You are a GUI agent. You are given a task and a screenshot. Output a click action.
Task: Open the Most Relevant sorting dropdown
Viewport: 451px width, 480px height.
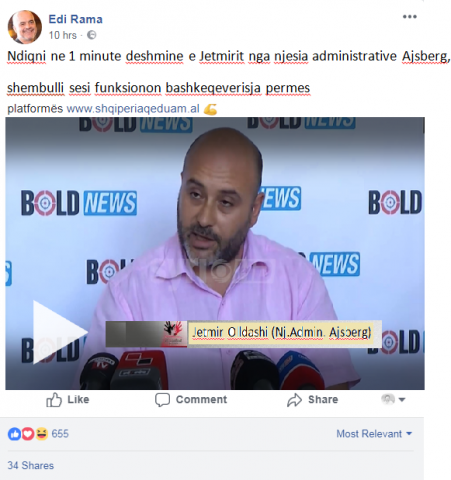pyautogui.click(x=374, y=434)
